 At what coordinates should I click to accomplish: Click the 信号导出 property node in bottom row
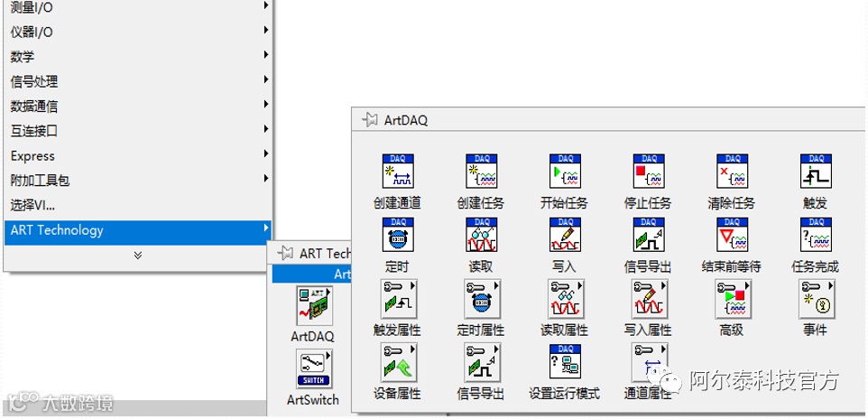(x=482, y=362)
